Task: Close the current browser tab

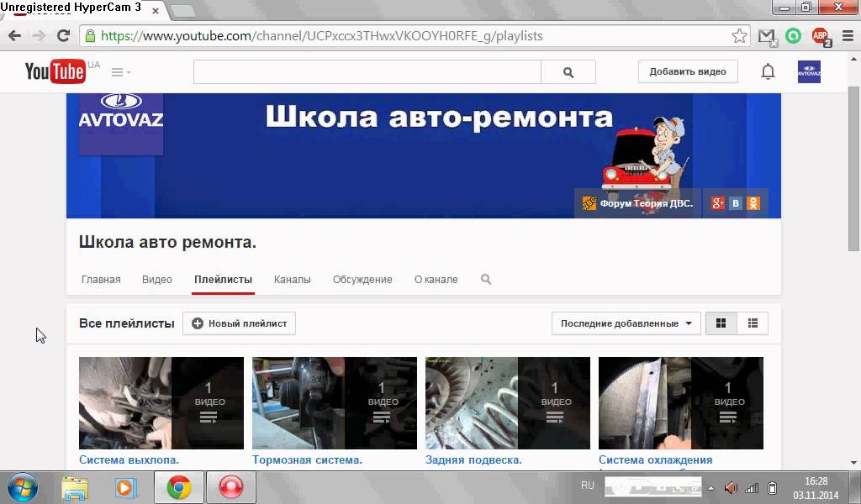Action: [x=156, y=10]
